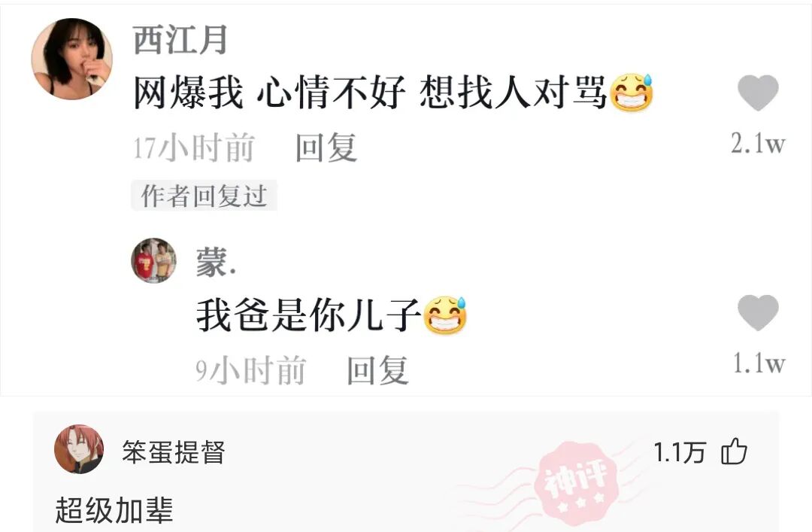
Task: Open 西江月's profile avatar
Action: point(71,59)
